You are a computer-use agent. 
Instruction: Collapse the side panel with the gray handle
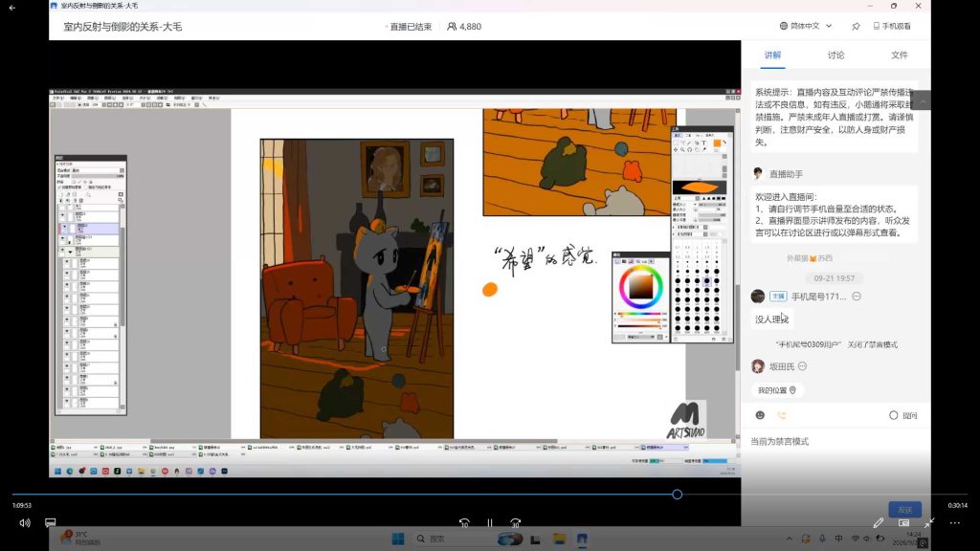[x=922, y=100]
